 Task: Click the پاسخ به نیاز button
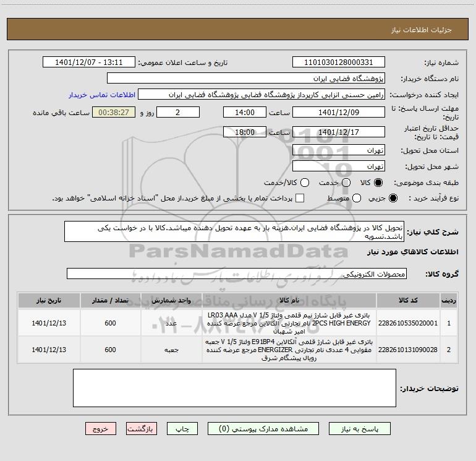pos(360,429)
